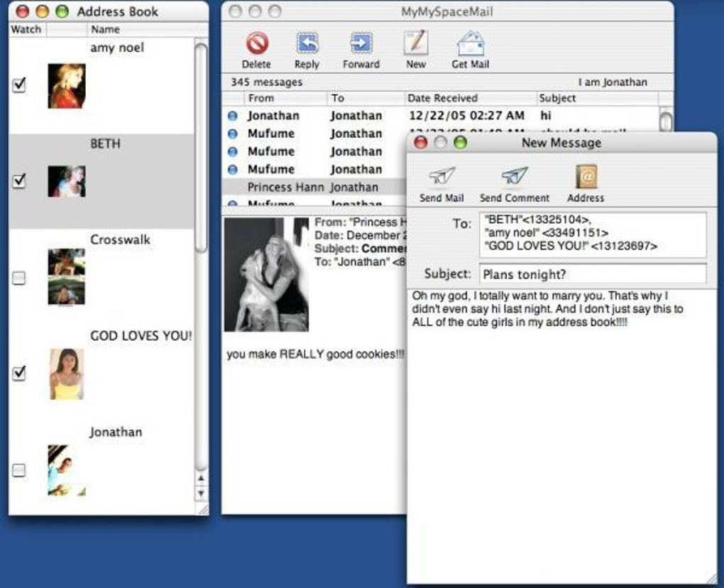
Task: Click message list scrollbar in MyMySpaceMail
Action: tap(667, 120)
